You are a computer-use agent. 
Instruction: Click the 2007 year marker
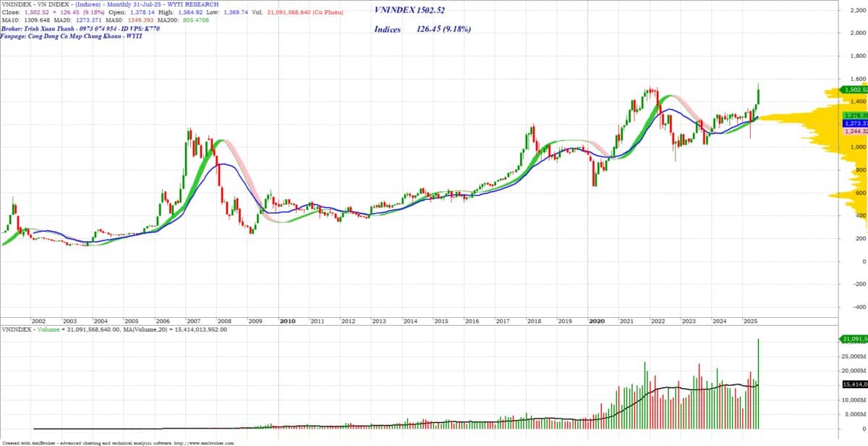194,321
